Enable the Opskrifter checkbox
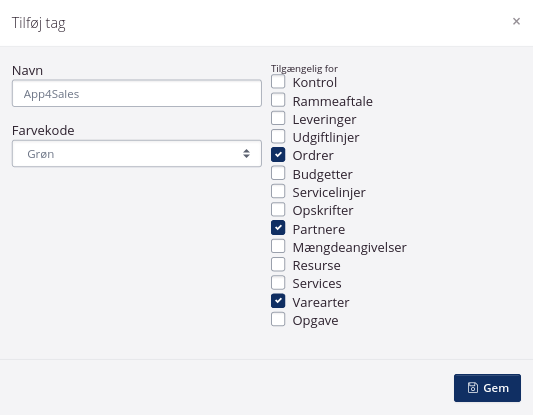Image resolution: width=533 pixels, height=415 pixels. coord(278,209)
